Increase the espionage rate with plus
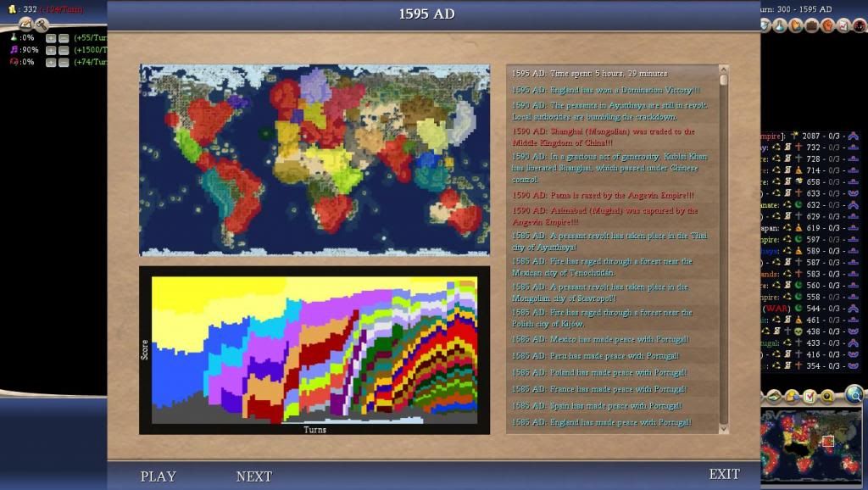868x490 pixels. [51, 63]
